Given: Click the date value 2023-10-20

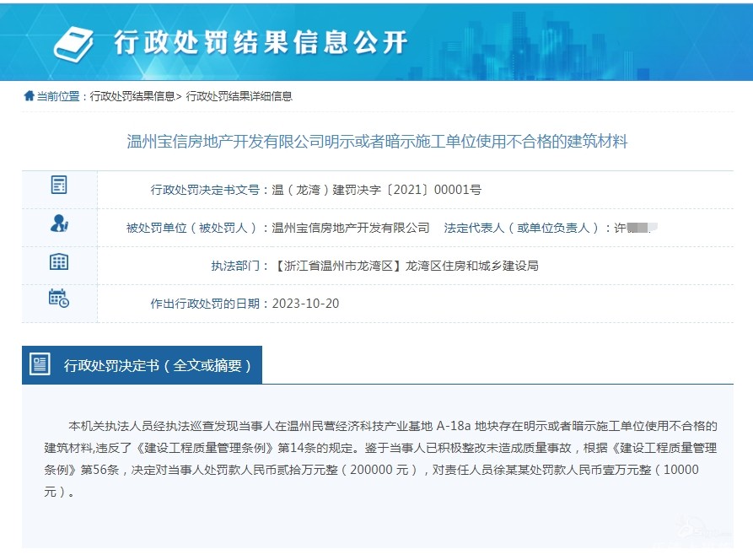Looking at the screenshot, I should tap(305, 304).
